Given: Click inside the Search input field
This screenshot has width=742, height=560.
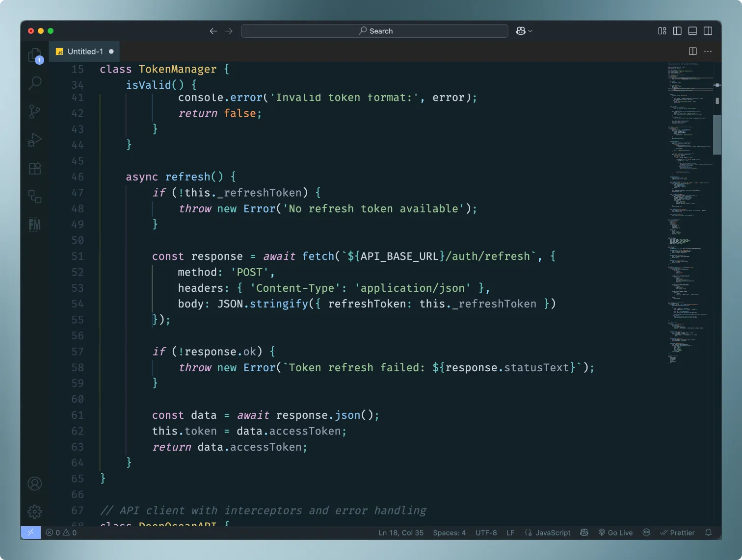Looking at the screenshot, I should [x=374, y=30].
